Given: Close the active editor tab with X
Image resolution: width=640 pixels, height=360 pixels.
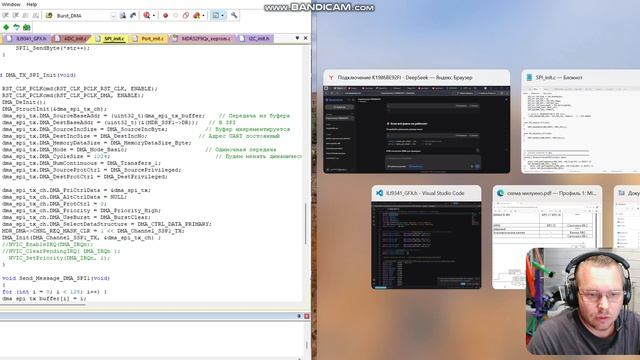Looking at the screenshot, I should 306,38.
